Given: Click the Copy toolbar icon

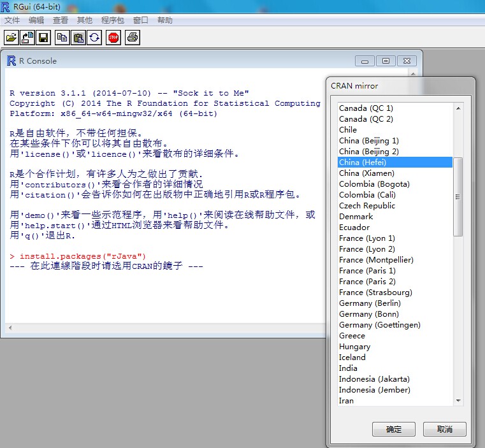Looking at the screenshot, I should [62, 38].
